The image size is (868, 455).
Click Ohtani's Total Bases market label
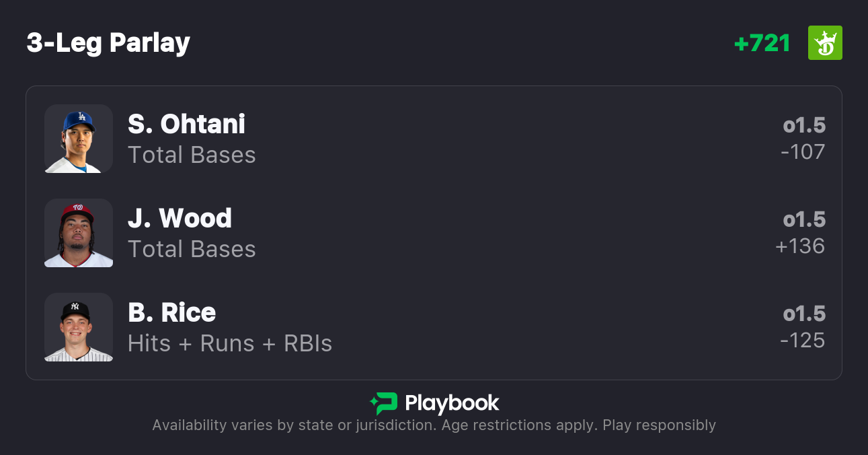pyautogui.click(x=192, y=155)
